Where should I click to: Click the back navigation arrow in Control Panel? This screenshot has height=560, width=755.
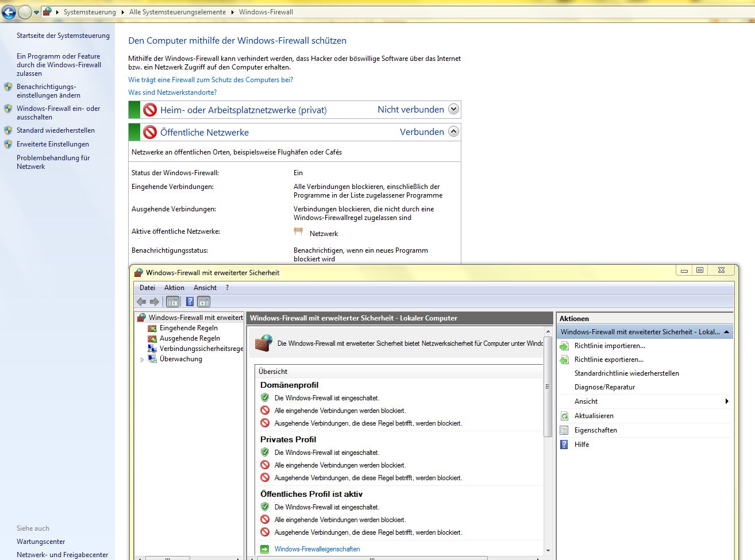(9, 12)
